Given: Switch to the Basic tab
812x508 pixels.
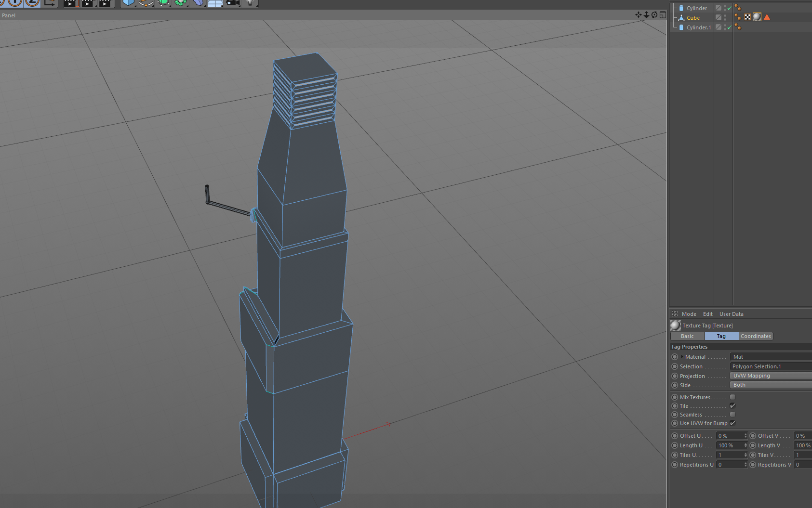Looking at the screenshot, I should [687, 336].
